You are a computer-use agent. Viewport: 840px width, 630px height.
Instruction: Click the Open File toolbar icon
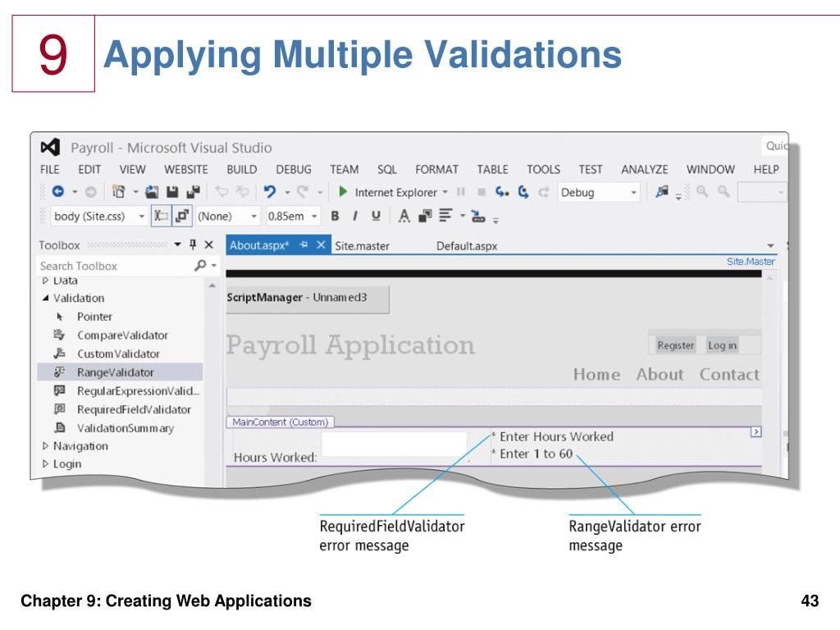[x=152, y=192]
